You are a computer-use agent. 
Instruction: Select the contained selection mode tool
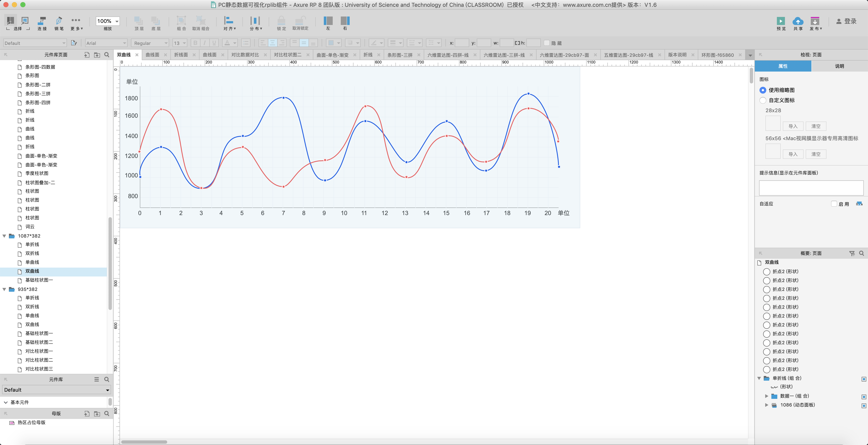coord(25,21)
